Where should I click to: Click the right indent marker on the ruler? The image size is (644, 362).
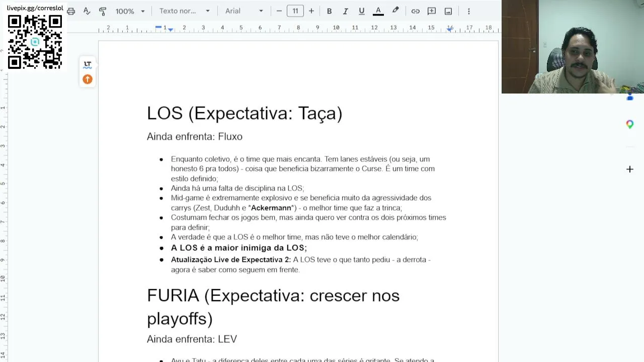pyautogui.click(x=450, y=30)
